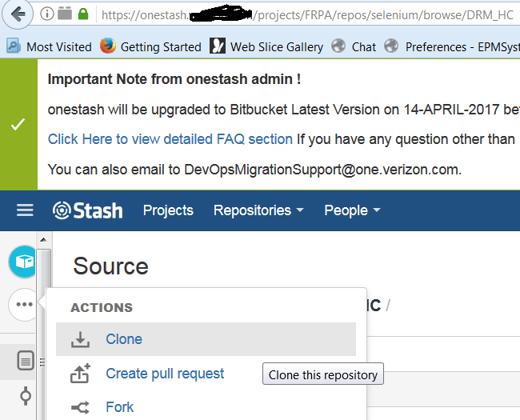Screen dimensions: 520x420
Task: Open Commits icon in sidebar
Action: point(26,396)
